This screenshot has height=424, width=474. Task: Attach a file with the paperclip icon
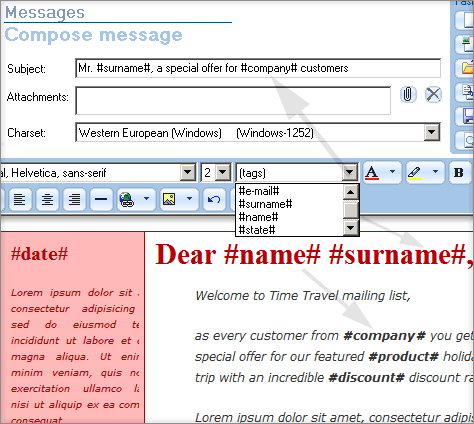pyautogui.click(x=408, y=94)
